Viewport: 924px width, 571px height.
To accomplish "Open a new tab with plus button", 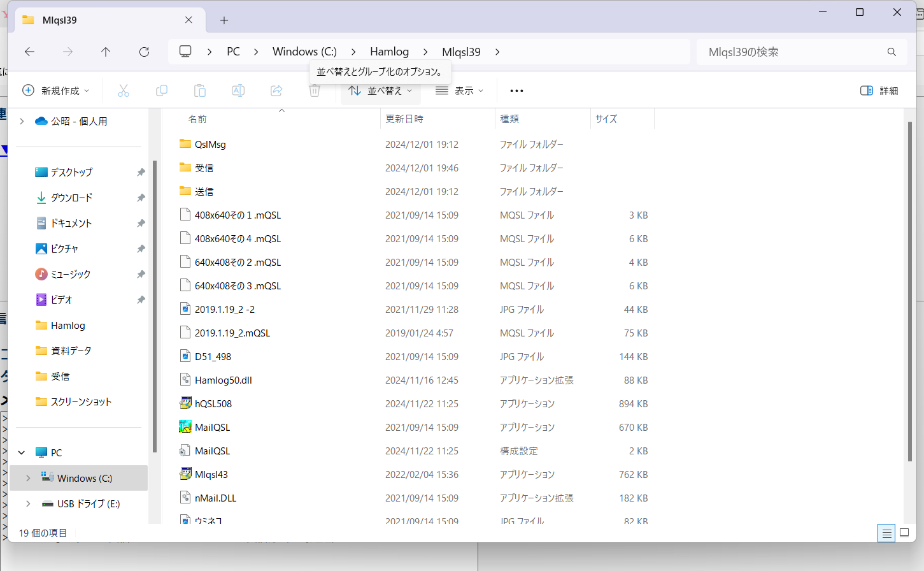I will click(224, 20).
